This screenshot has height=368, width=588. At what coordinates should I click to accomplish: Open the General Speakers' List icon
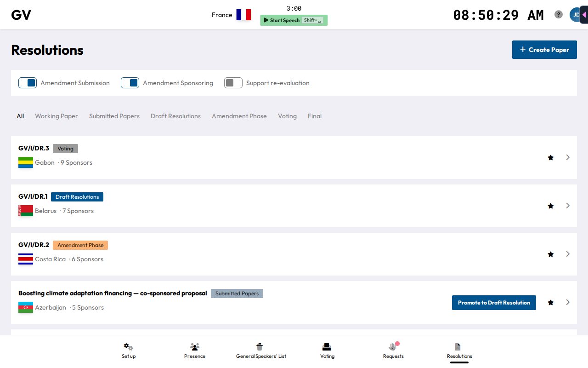pyautogui.click(x=260, y=347)
